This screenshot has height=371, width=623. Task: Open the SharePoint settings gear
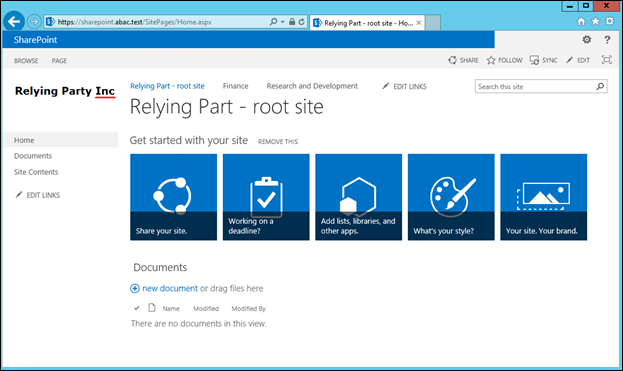[x=586, y=39]
